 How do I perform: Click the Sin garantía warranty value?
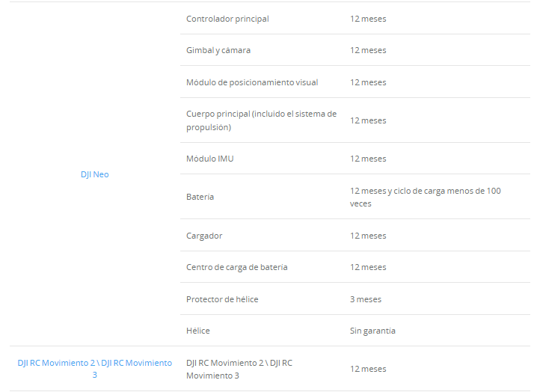[372, 331]
